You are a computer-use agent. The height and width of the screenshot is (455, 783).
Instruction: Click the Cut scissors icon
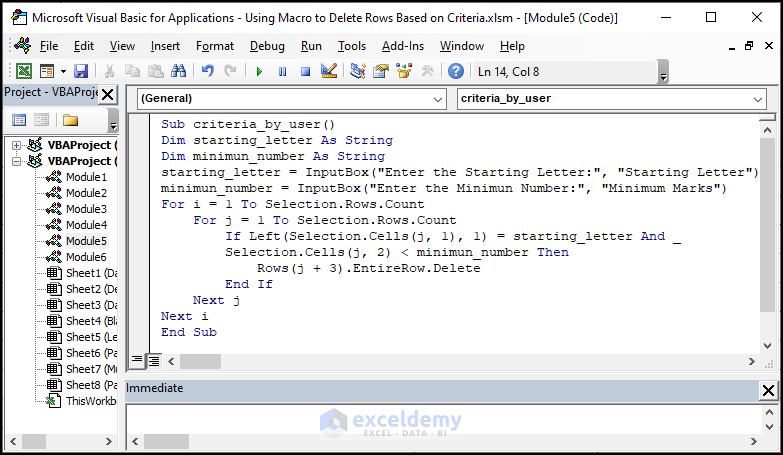pyautogui.click(x=109, y=71)
